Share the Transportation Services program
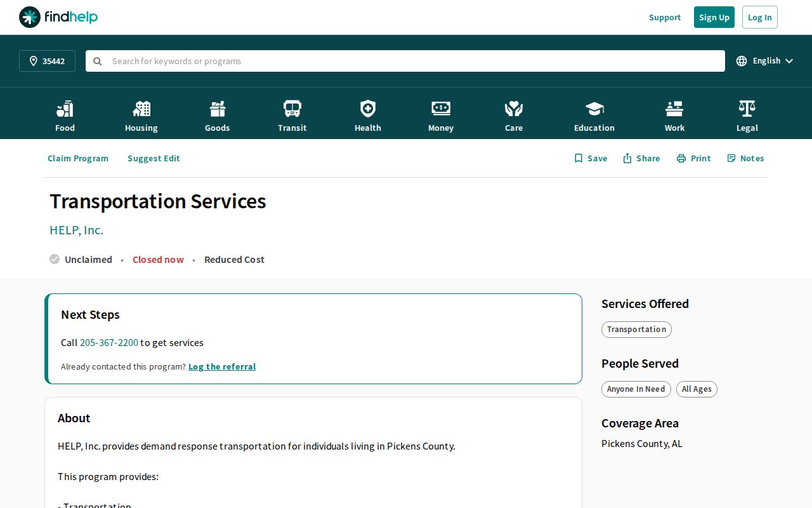The height and width of the screenshot is (508, 812). pyautogui.click(x=641, y=158)
